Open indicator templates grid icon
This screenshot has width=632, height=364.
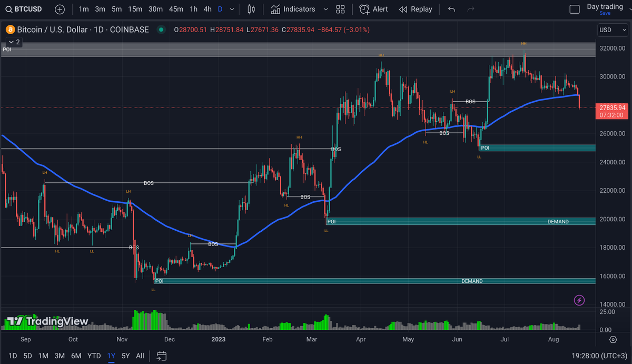[341, 9]
